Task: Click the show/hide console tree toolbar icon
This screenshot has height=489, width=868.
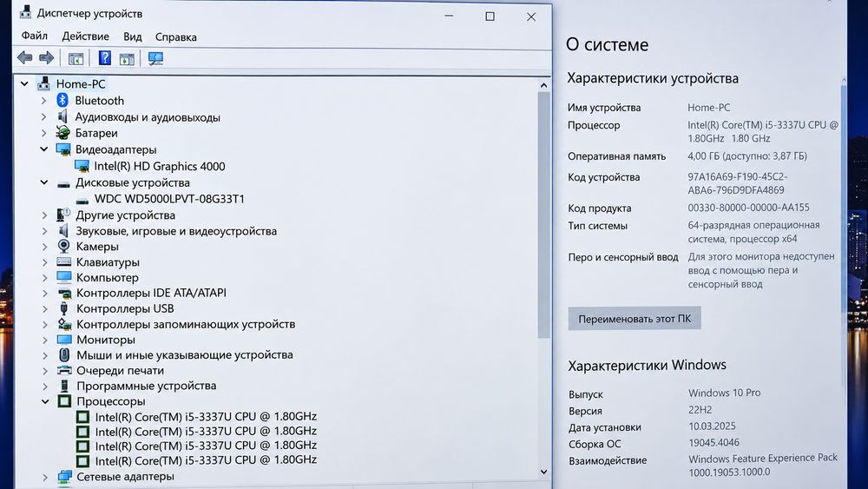Action: [x=76, y=58]
